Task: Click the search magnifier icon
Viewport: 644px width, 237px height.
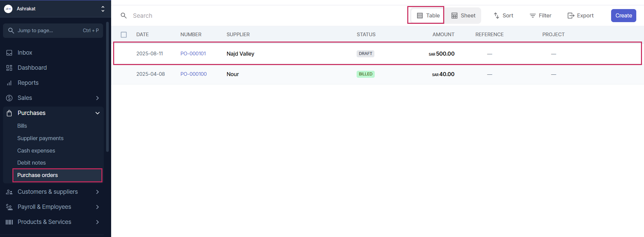Action: [x=124, y=16]
